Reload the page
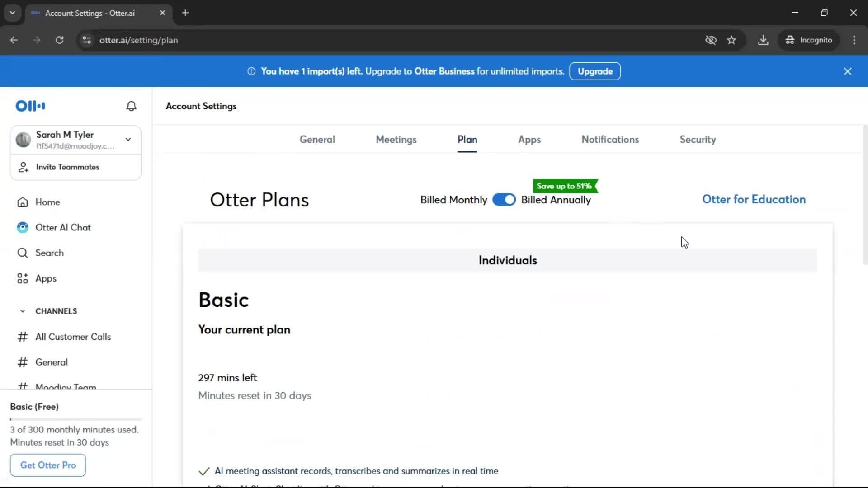868x488 pixels. (60, 40)
